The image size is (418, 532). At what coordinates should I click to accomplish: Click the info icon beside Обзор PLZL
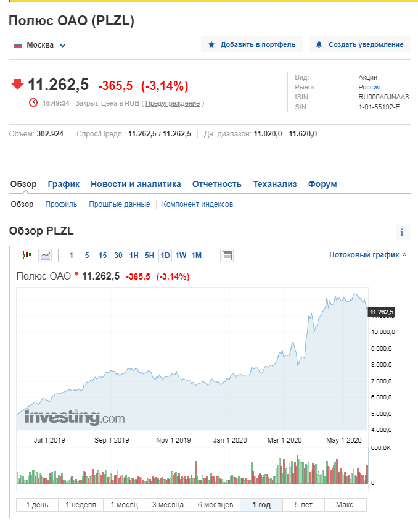coord(402,233)
